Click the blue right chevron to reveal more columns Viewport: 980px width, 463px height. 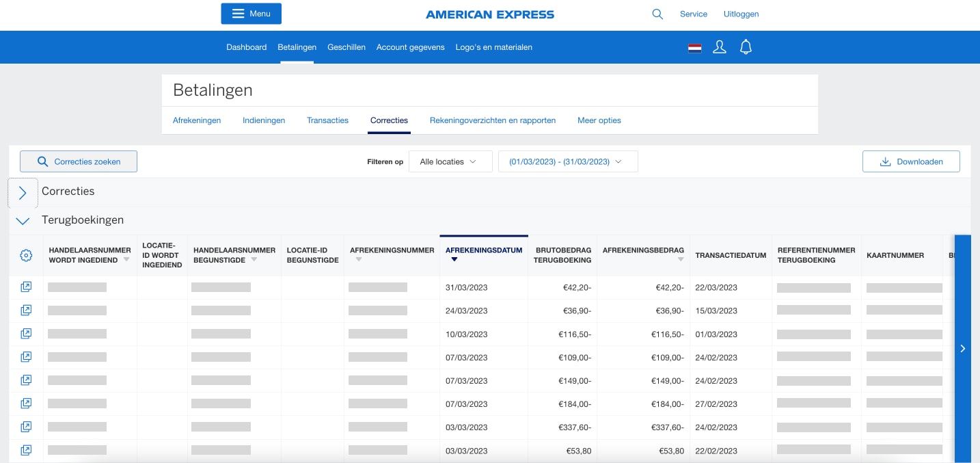962,348
